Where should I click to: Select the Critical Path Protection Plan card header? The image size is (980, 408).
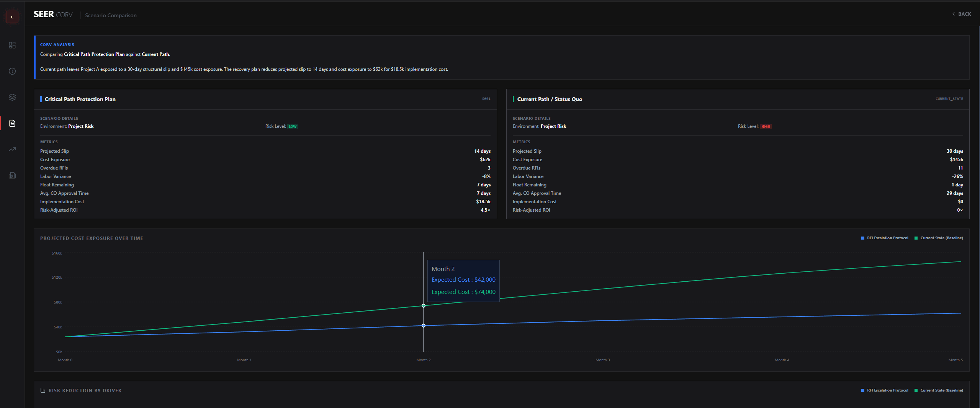[x=265, y=99]
